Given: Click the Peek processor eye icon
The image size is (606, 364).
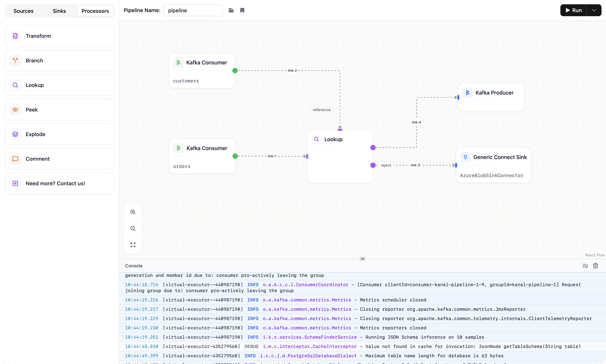Looking at the screenshot, I should point(15,110).
